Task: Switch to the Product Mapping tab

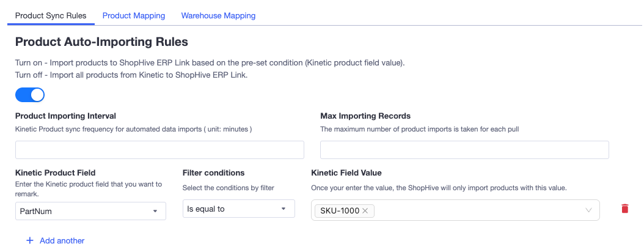Action: pos(134,16)
